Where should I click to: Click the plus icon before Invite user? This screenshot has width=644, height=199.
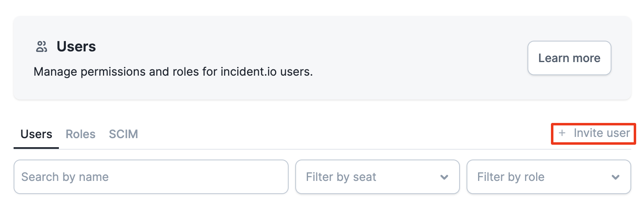pyautogui.click(x=562, y=133)
